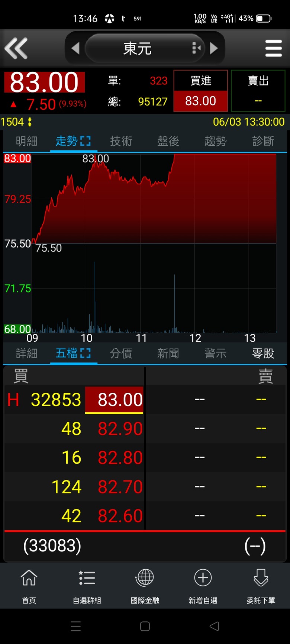This screenshot has height=644, width=290.
Task: Tap Android recent apps navigation button
Action: click(76, 626)
